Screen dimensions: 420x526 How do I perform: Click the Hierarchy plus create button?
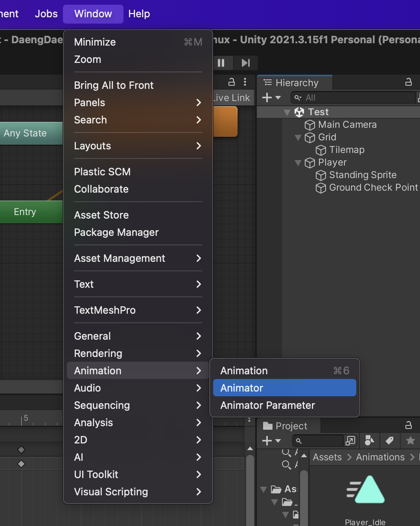tap(267, 97)
